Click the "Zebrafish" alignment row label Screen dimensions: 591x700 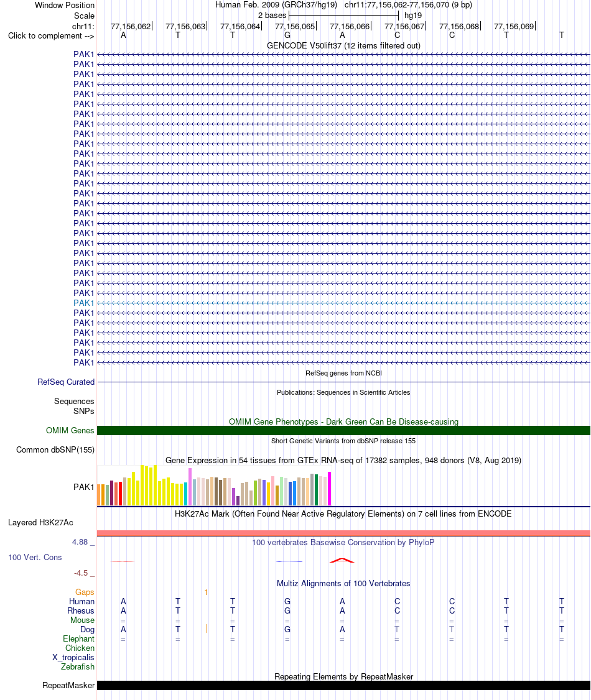point(78,668)
